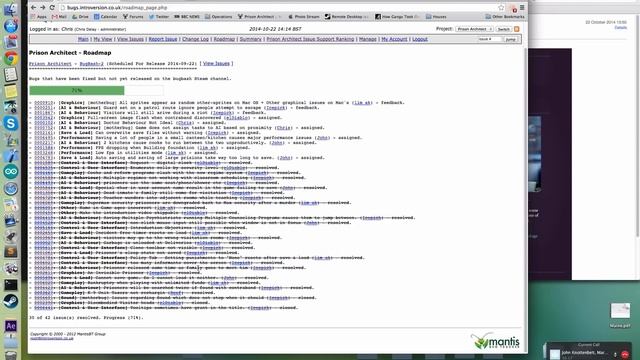
Task: Open My View in the Mantis menu
Action: (103, 39)
